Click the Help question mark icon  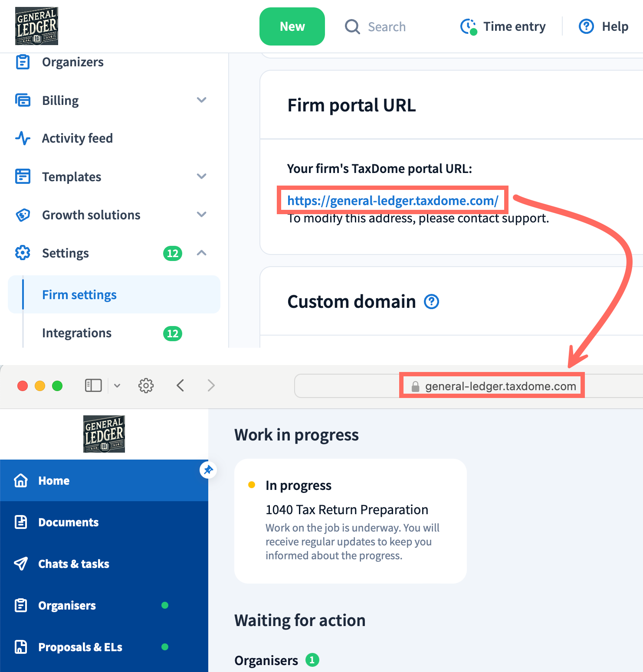(x=586, y=26)
